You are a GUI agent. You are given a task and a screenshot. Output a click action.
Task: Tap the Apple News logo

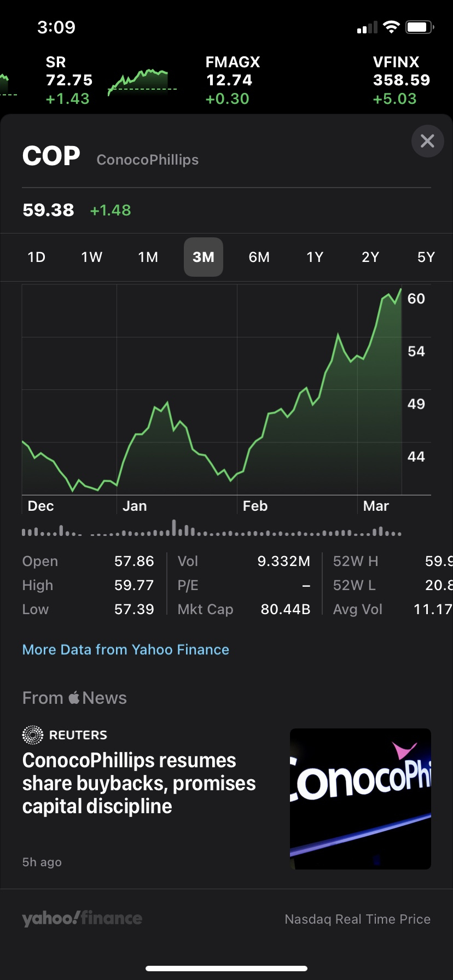pos(74,697)
